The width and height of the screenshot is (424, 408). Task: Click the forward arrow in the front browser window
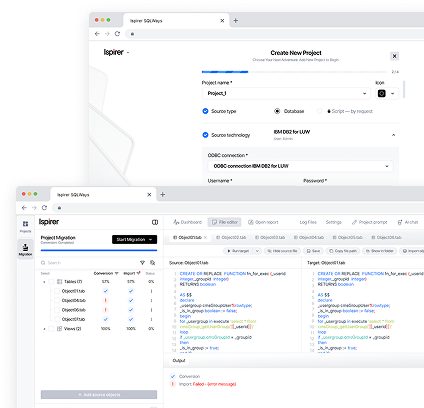click(34, 208)
